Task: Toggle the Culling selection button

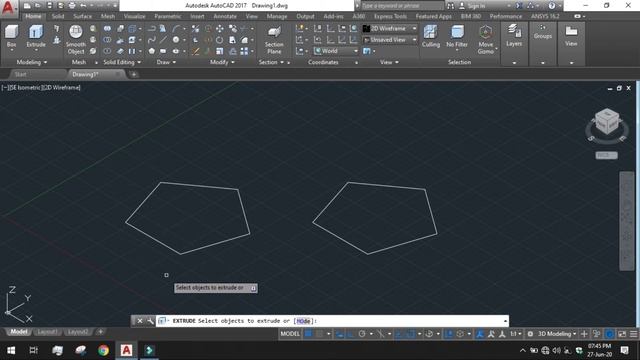Action: coord(431,36)
